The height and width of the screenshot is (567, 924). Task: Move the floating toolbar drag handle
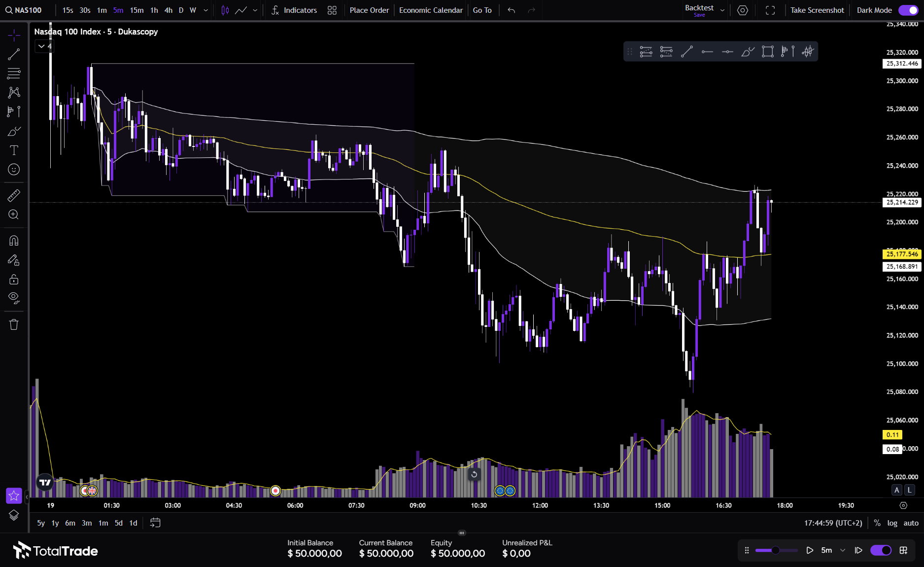tap(630, 51)
